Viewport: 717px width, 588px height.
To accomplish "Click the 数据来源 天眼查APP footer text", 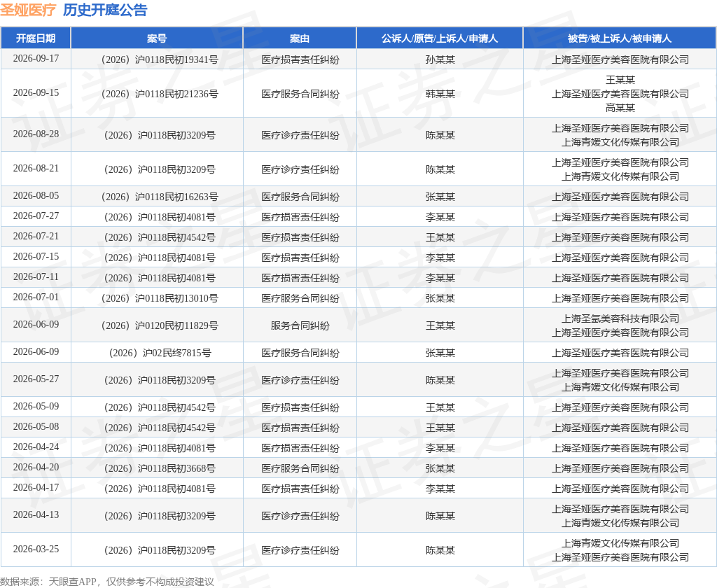I will (107, 582).
